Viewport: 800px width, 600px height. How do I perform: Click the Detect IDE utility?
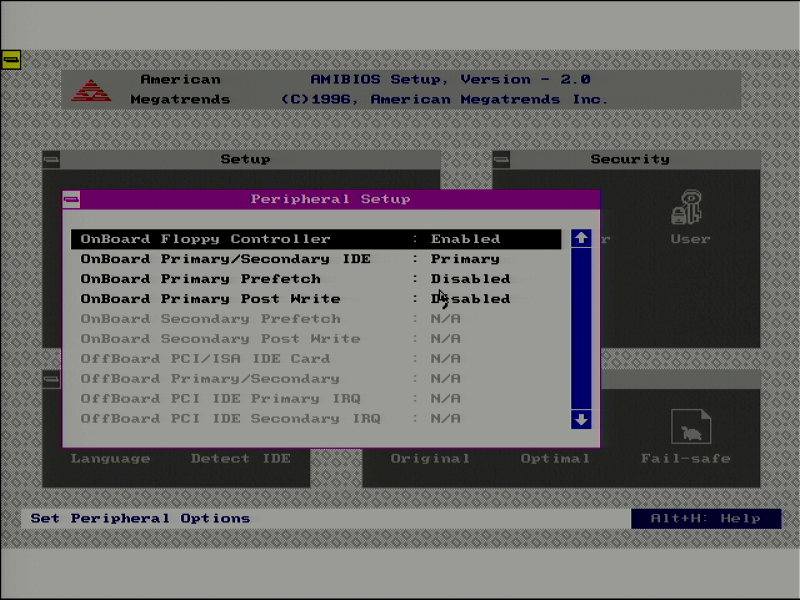(x=240, y=458)
